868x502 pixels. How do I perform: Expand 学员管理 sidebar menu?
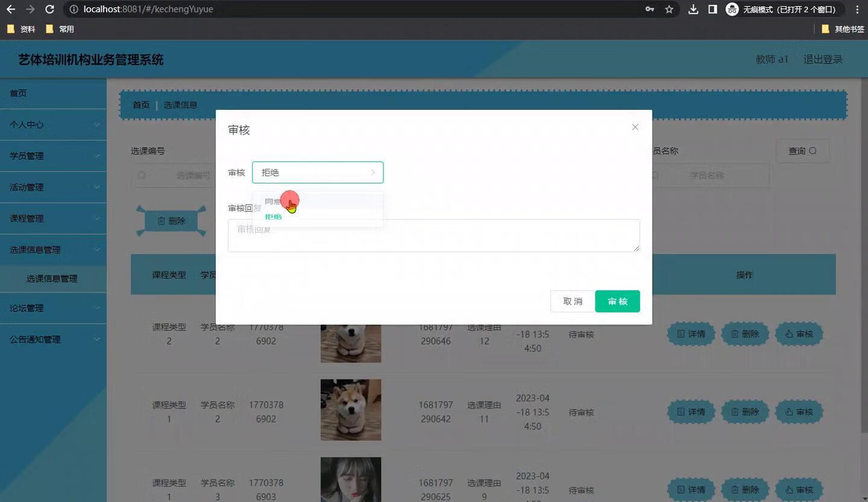53,156
